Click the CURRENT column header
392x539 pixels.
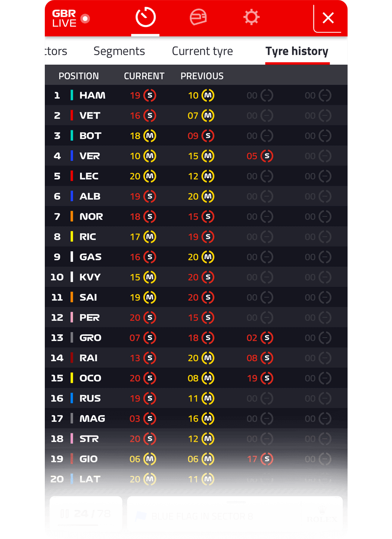pos(144,76)
